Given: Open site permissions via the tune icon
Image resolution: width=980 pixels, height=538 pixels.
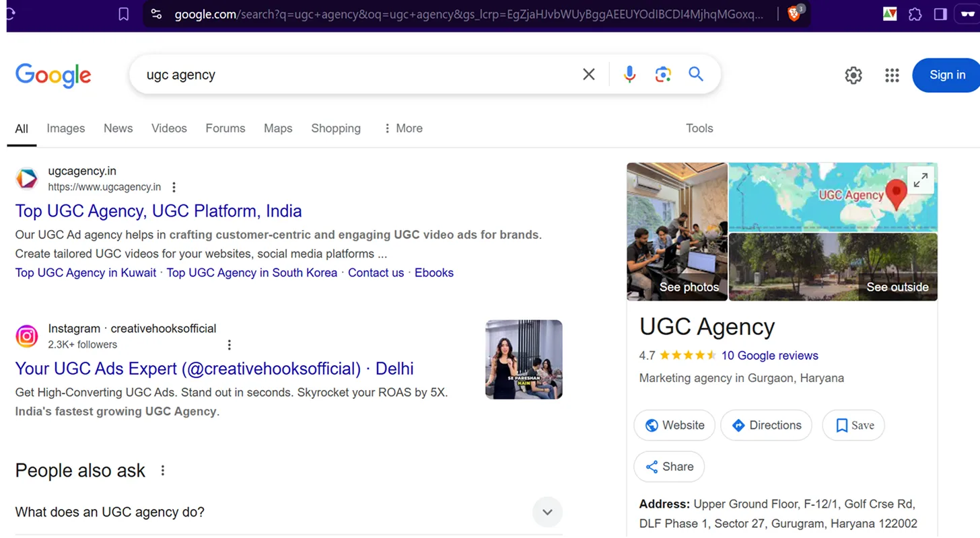Looking at the screenshot, I should coord(156,13).
